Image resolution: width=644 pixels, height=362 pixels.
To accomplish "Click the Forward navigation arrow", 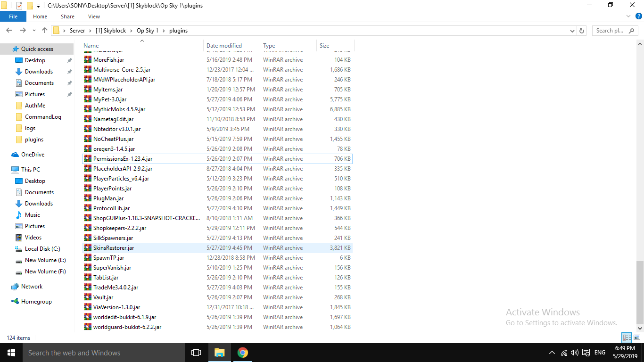I will [x=23, y=30].
